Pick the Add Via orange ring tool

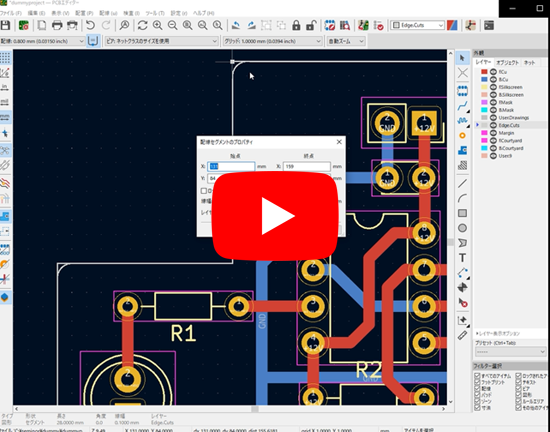(462, 136)
